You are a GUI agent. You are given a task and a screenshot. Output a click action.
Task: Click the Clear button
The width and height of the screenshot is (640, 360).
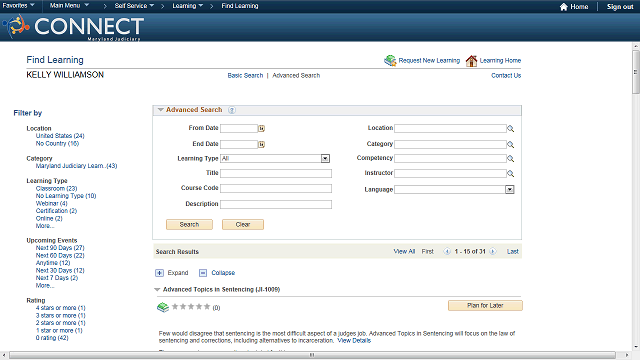tap(243, 224)
